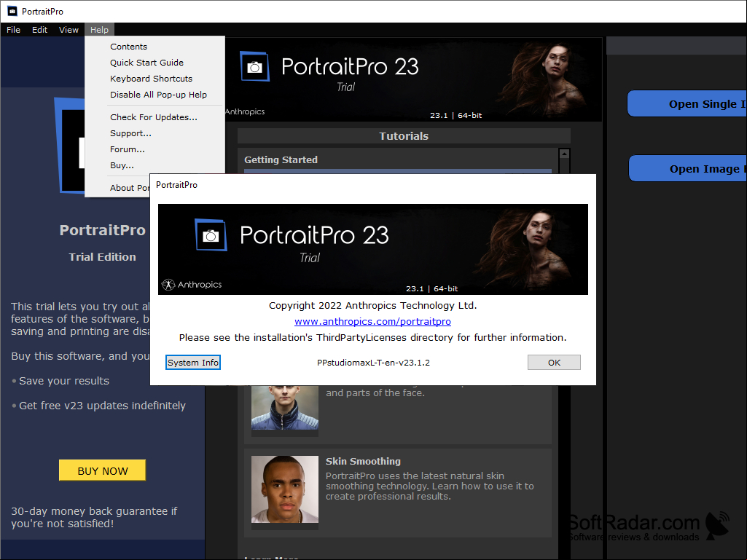Click build string PPstudiomaxL-T-en-v23.1.2

point(373,363)
